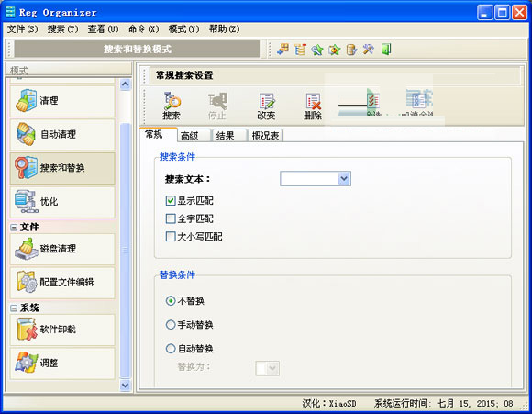The width and height of the screenshot is (532, 414).
Task: Click the checklist icon beside 删除
Action: [x=373, y=102]
